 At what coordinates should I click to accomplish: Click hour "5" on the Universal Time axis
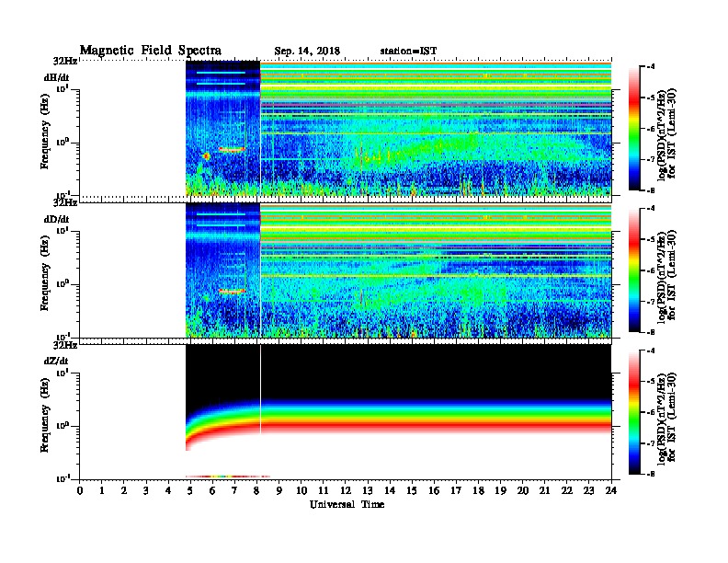[x=190, y=491]
